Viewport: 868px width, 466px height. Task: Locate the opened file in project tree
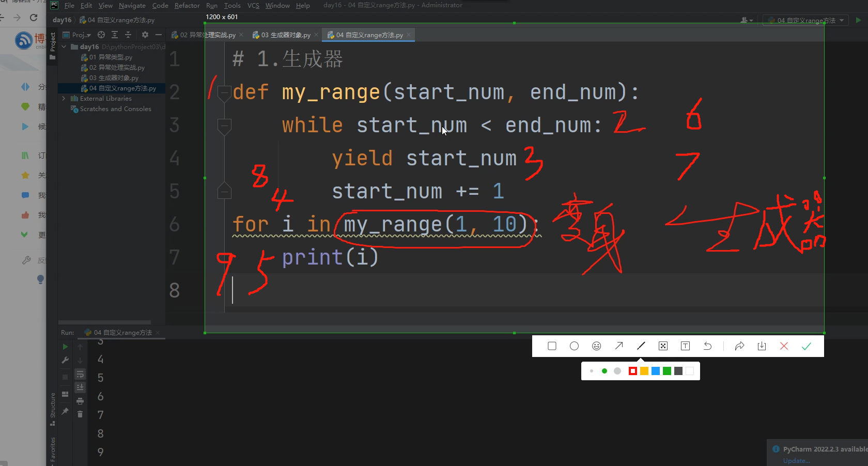(x=101, y=35)
